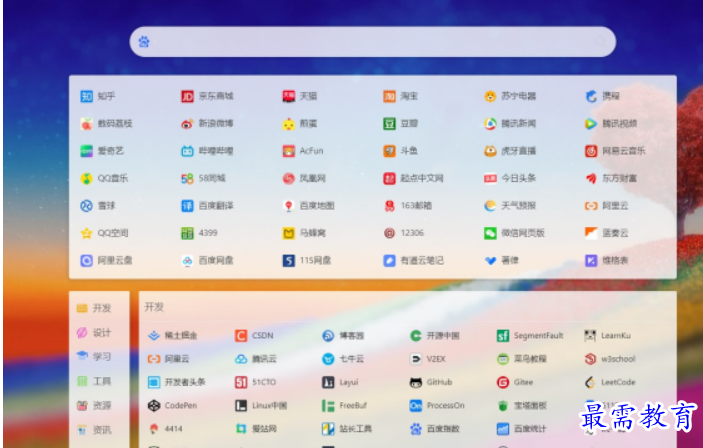Screen dimensions: 703x448
Task: Visit the QQ空间 link
Action: [104, 233]
